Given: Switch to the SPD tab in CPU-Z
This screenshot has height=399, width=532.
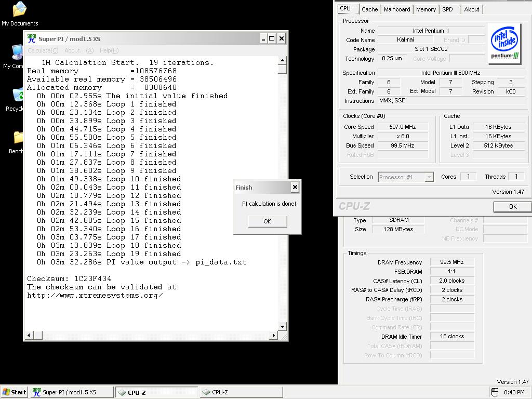Looking at the screenshot, I should [x=447, y=9].
